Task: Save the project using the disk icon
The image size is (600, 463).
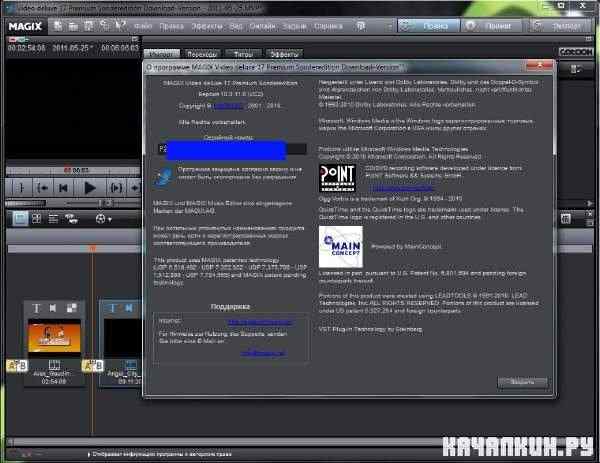Action: tap(88, 26)
